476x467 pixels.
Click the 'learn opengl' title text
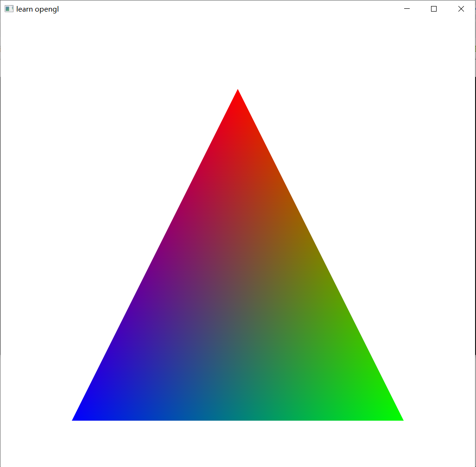click(x=38, y=9)
